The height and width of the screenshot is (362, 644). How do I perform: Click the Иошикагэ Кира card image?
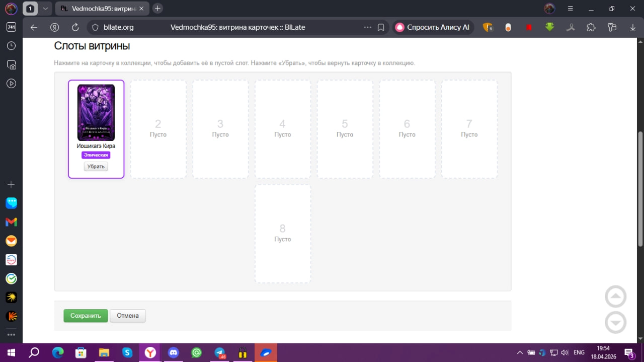pyautogui.click(x=96, y=112)
